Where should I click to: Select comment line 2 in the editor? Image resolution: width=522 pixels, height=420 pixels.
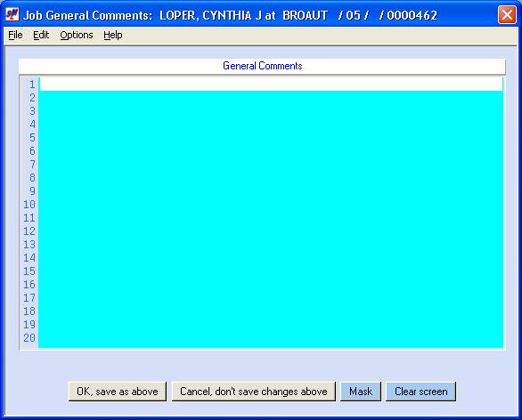(x=271, y=97)
